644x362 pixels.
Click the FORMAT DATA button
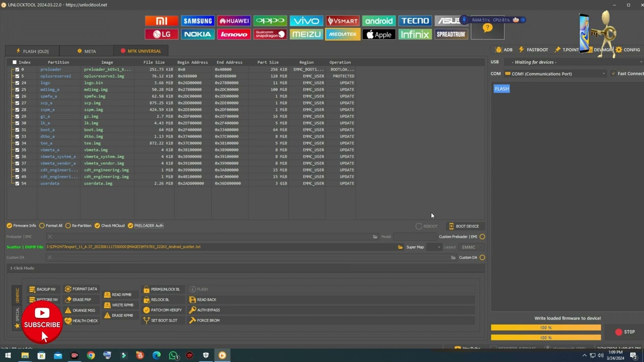tap(81, 289)
